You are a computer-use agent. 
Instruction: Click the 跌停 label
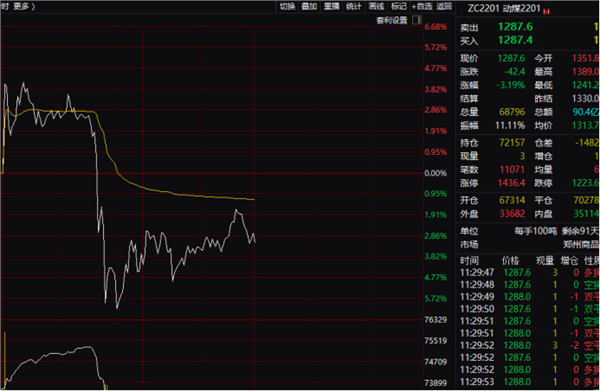click(543, 183)
